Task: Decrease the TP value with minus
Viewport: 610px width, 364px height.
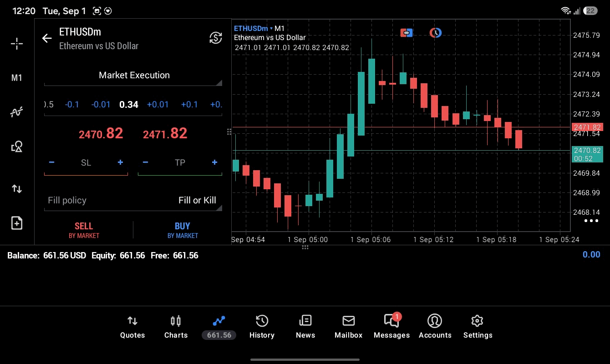Action: click(145, 162)
